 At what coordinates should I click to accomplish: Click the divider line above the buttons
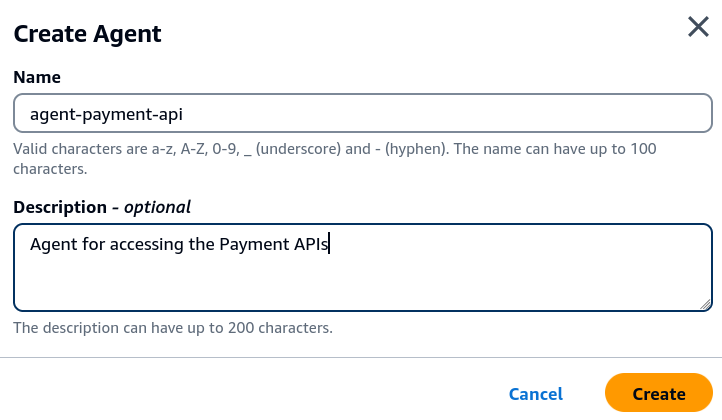click(x=361, y=357)
